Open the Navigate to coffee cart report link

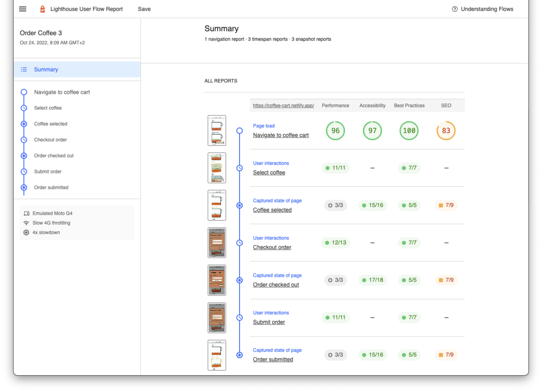tap(281, 135)
